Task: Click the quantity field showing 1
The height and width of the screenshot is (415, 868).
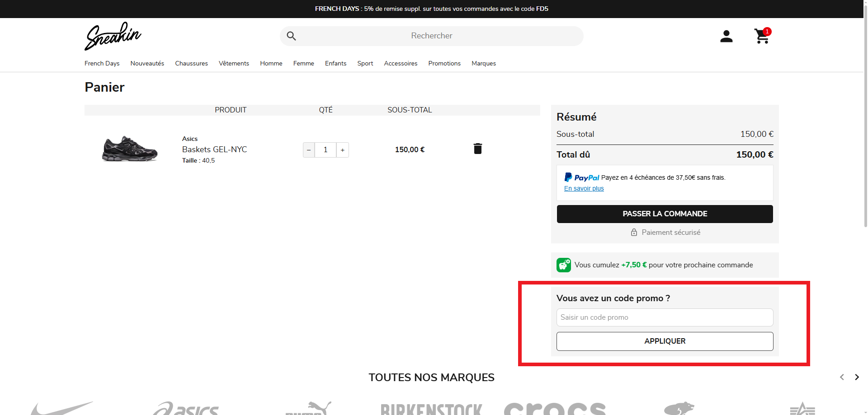Action: (x=325, y=150)
